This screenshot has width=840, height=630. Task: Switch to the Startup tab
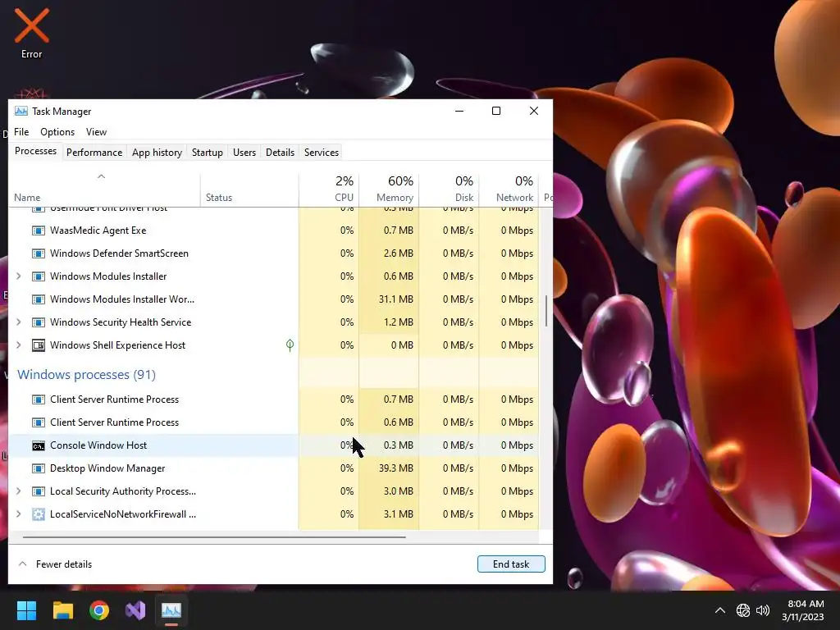click(x=208, y=153)
